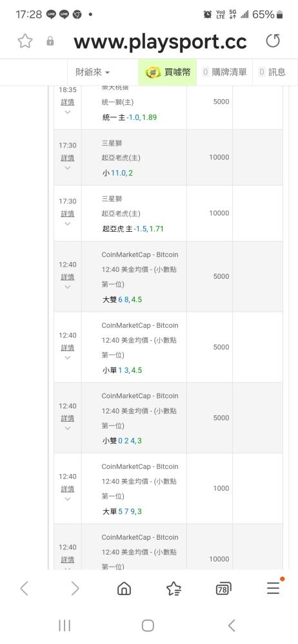Screen dimensions: 298x644
Task: Tap the 買噱幣 buy coins button
Action: [x=168, y=72]
